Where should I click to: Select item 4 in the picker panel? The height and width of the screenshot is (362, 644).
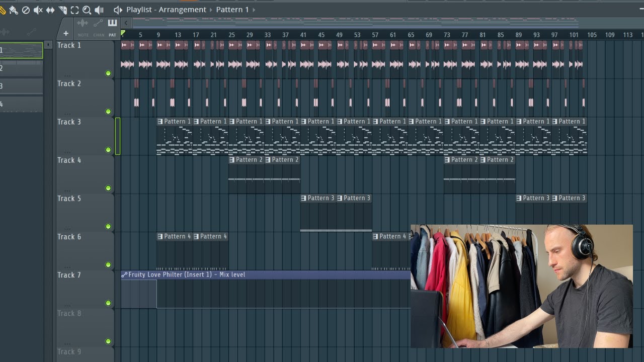21,104
